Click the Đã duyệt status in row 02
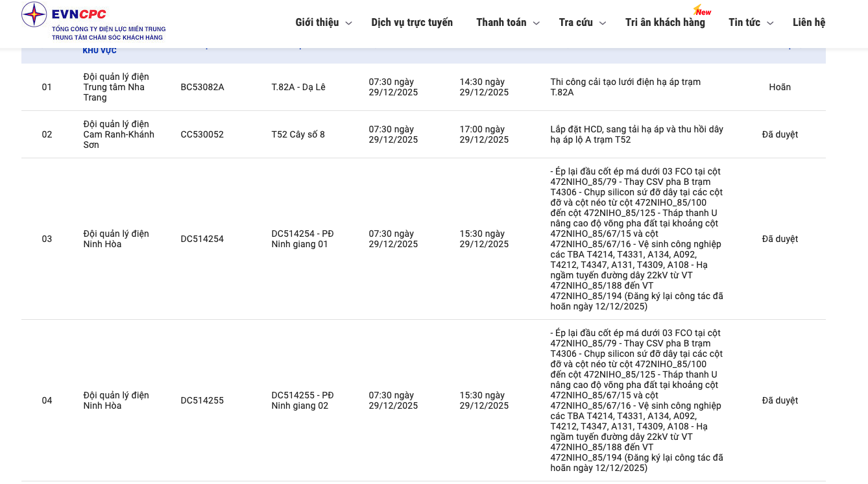This screenshot has width=868, height=484. point(780,134)
